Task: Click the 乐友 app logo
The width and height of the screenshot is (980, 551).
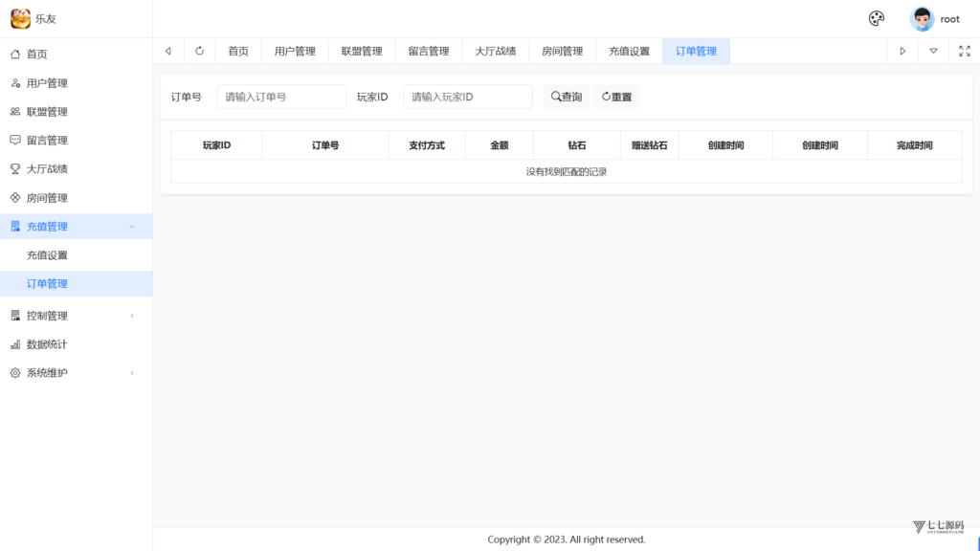Action: tap(20, 19)
